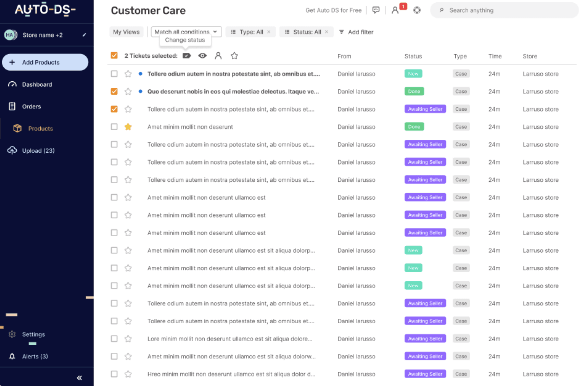The width and height of the screenshot is (588, 386).
Task: Click the star icon in selection toolbar
Action: pos(234,56)
